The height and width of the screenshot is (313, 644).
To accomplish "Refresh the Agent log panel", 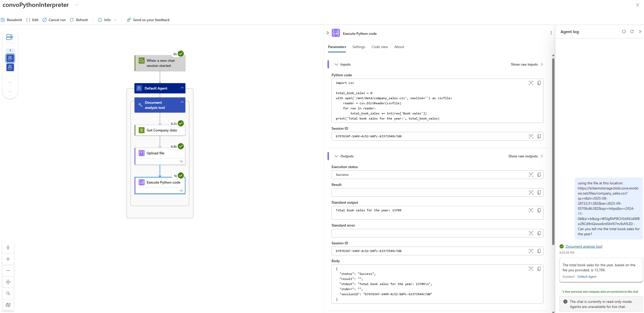I will (632, 31).
